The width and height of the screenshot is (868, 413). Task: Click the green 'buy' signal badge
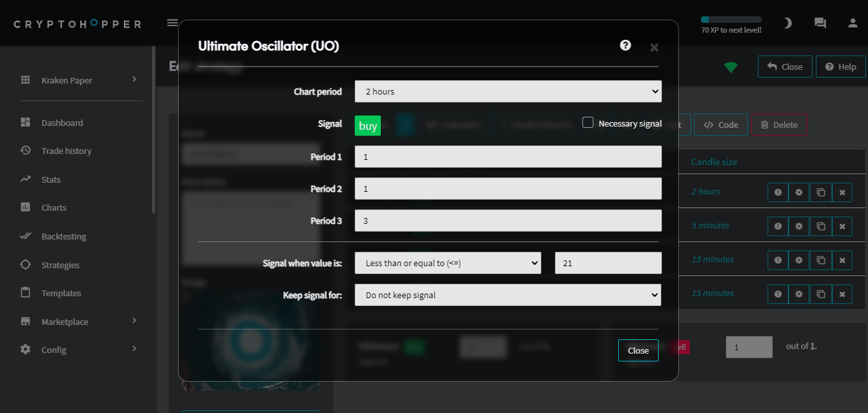point(368,125)
